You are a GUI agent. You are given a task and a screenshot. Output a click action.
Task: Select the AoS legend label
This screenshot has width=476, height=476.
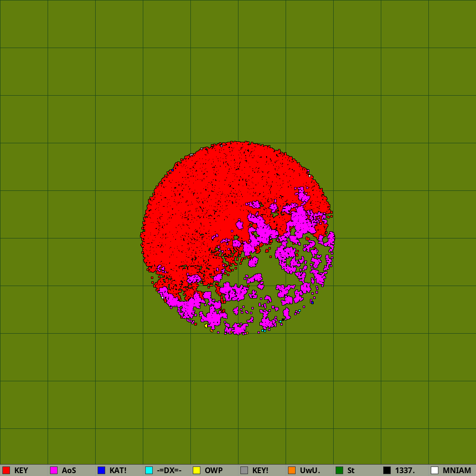coord(69,471)
